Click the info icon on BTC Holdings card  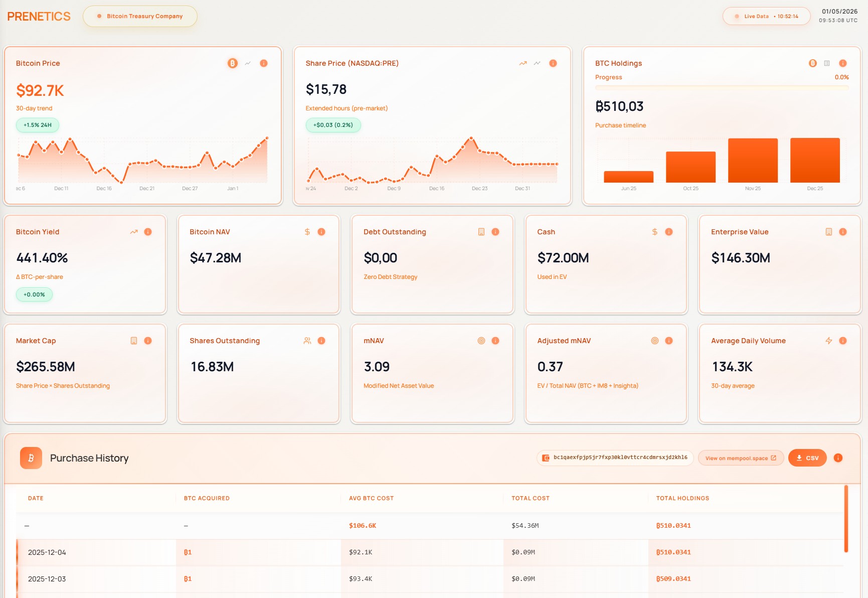(x=842, y=63)
